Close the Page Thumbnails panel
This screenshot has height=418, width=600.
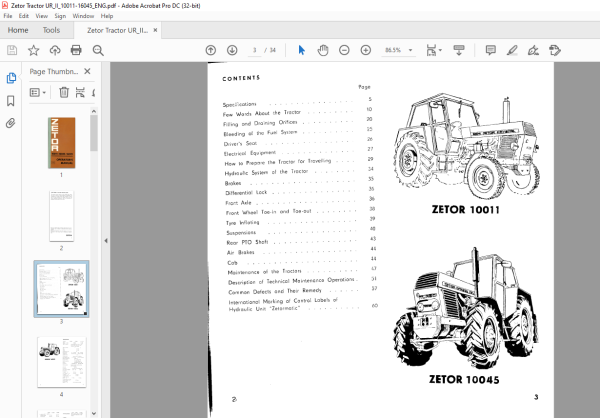[87, 71]
